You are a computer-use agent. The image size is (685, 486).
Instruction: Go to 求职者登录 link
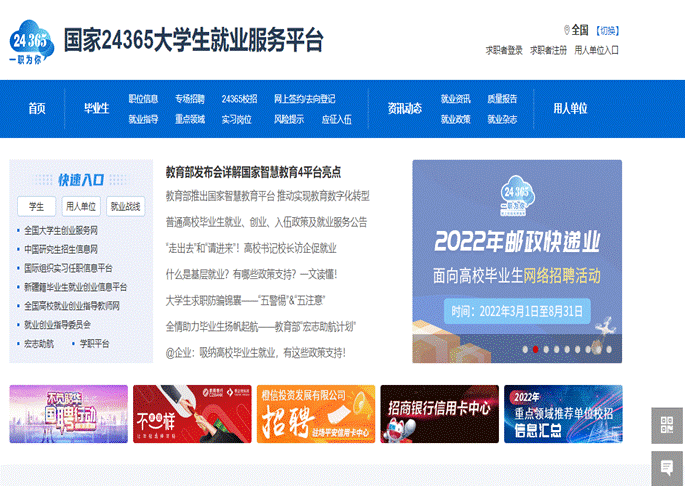click(504, 49)
